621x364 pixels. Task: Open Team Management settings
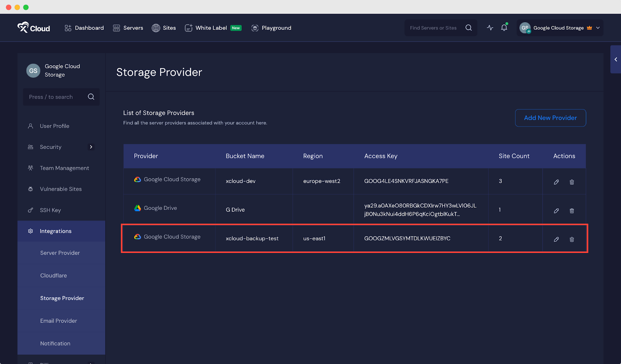click(64, 168)
